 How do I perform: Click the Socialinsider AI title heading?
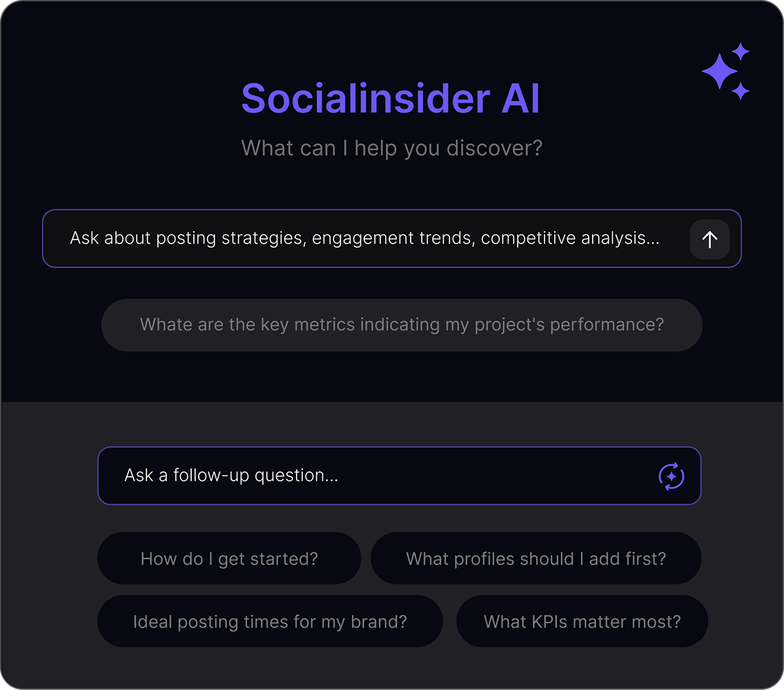(391, 99)
